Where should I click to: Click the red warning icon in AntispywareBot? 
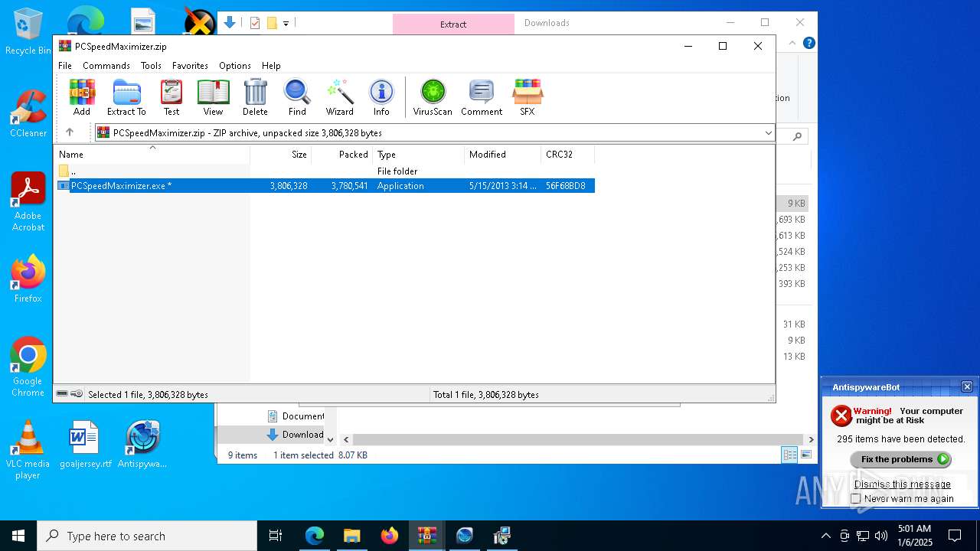click(841, 416)
